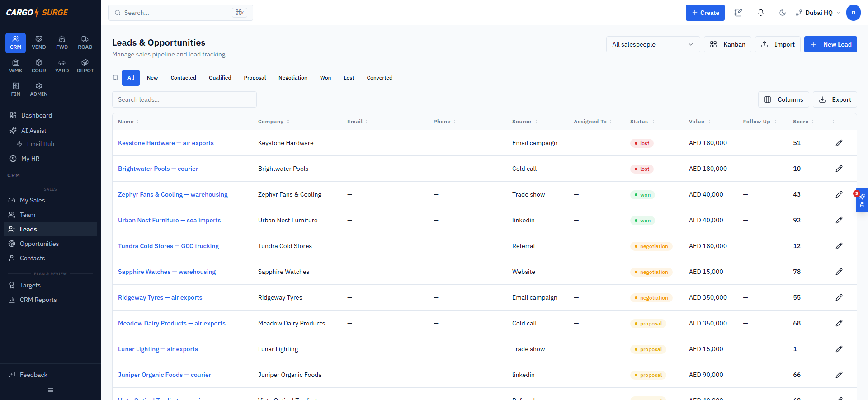Image resolution: width=868 pixels, height=400 pixels.
Task: Open the YARD module
Action: (x=62, y=66)
